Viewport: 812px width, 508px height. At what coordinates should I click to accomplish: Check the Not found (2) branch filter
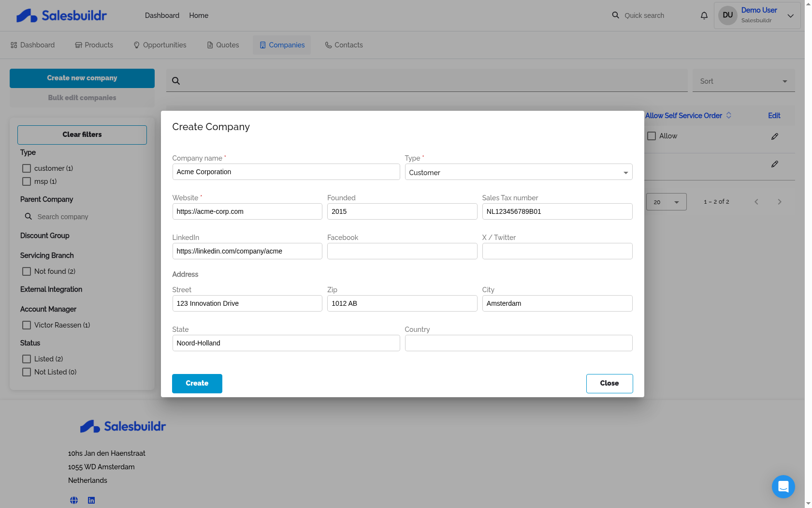(27, 271)
